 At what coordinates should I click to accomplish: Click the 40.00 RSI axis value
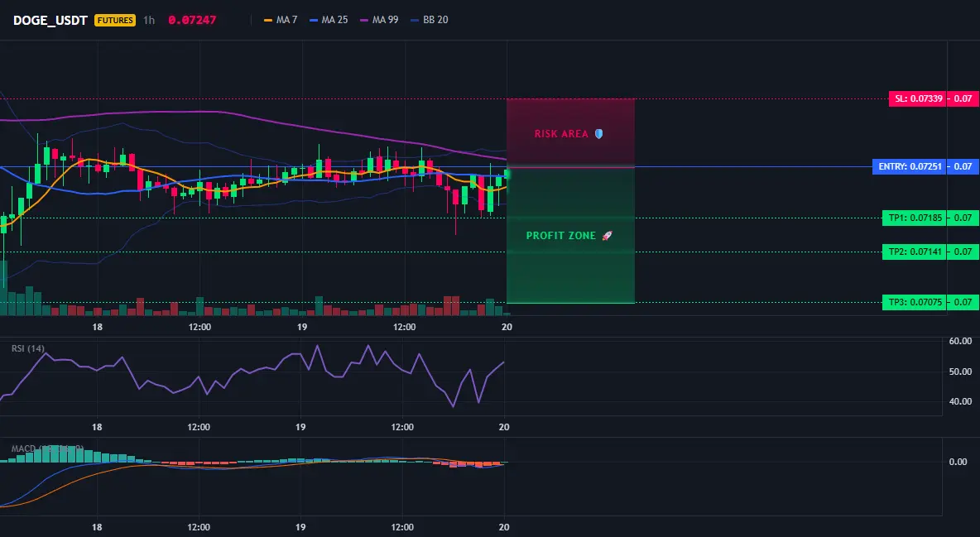click(x=960, y=401)
